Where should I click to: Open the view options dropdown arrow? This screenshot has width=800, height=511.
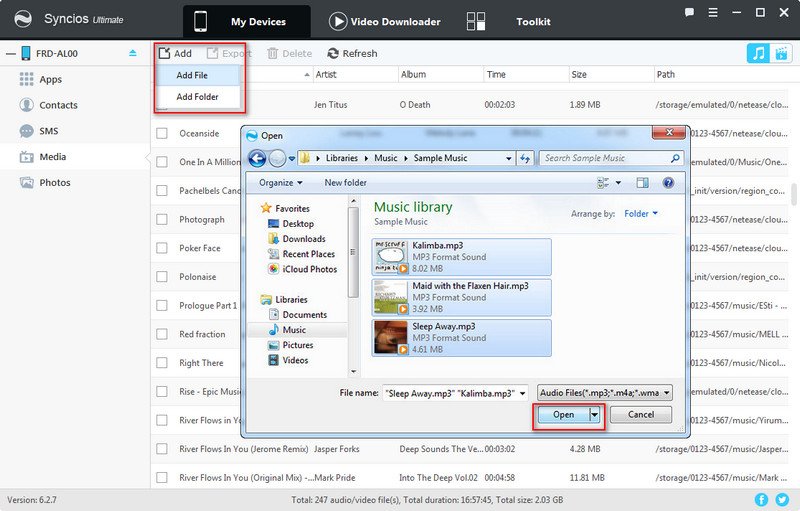coord(618,183)
